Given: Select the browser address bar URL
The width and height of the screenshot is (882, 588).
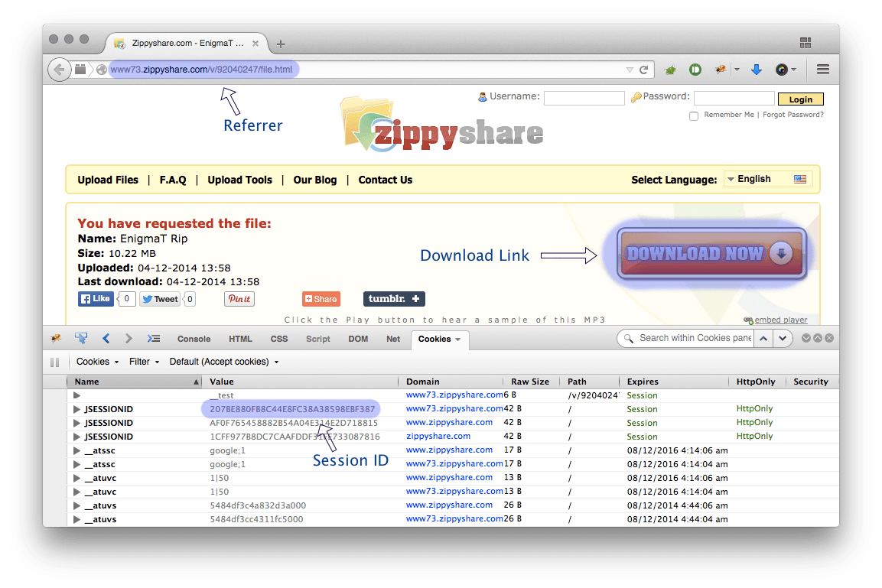Looking at the screenshot, I should [201, 70].
